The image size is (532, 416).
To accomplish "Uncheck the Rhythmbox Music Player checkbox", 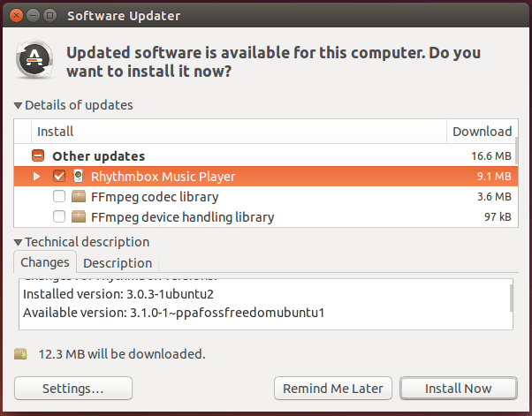I will pos(59,176).
